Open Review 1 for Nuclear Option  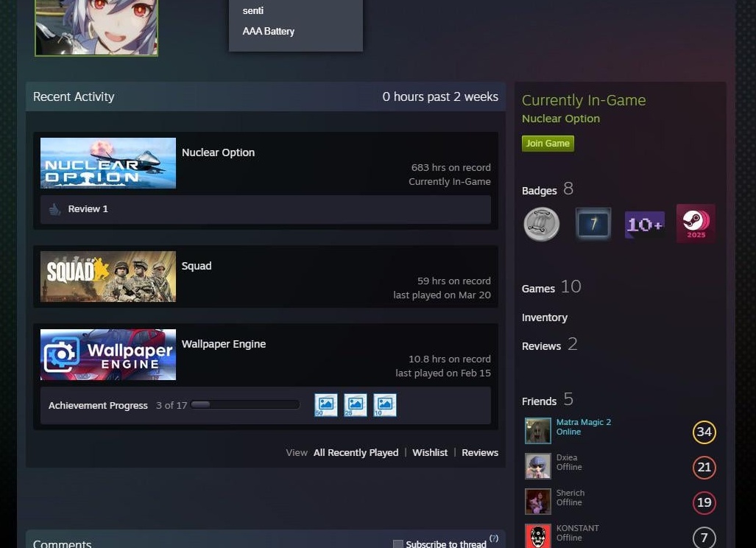(88, 209)
